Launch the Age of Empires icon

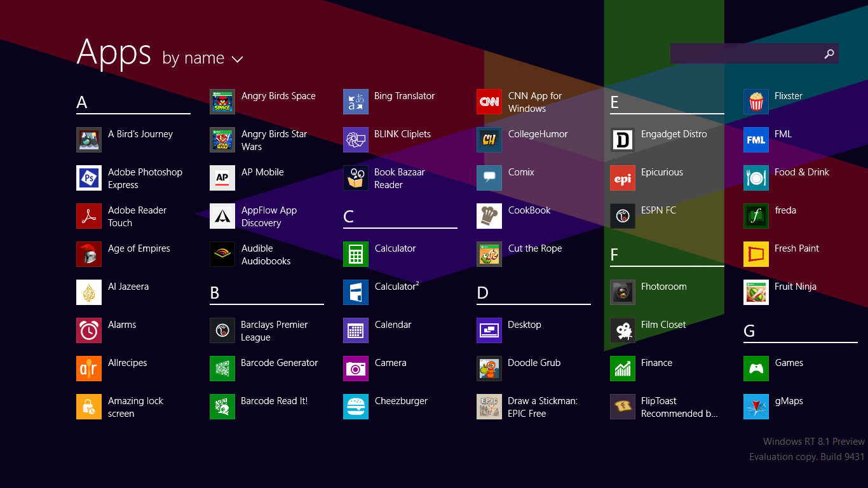(x=89, y=254)
